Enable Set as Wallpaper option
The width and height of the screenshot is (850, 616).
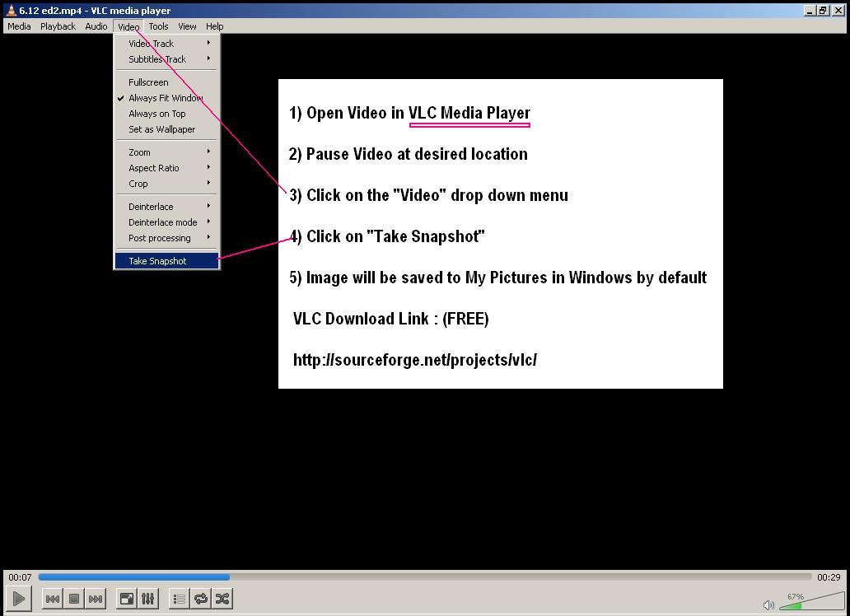166,129
